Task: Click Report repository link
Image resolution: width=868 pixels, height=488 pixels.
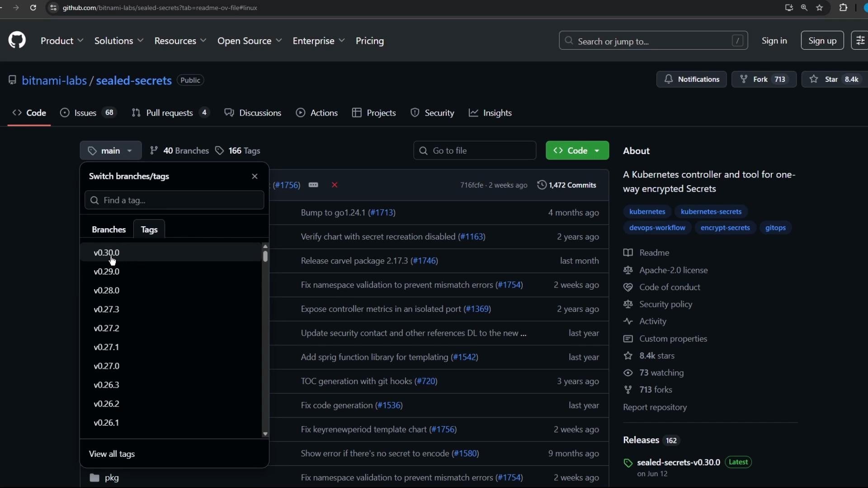Action: 655,408
